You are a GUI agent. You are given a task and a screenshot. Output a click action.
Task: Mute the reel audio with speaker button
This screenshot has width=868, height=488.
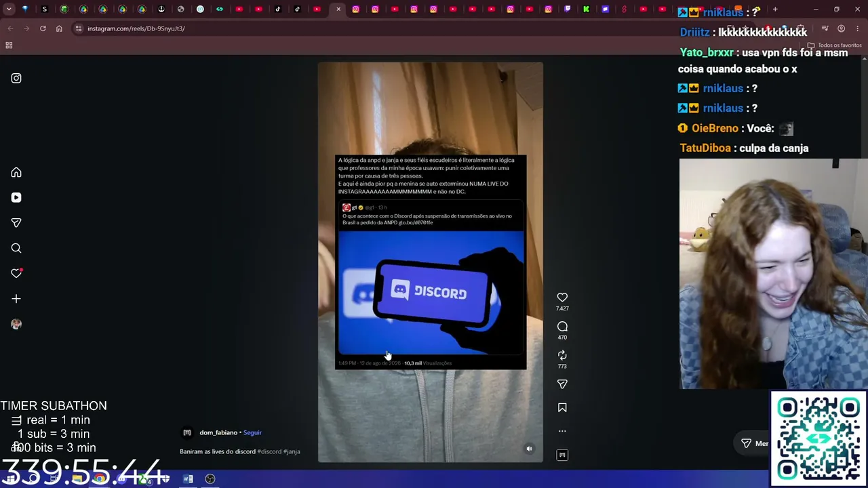tap(530, 449)
